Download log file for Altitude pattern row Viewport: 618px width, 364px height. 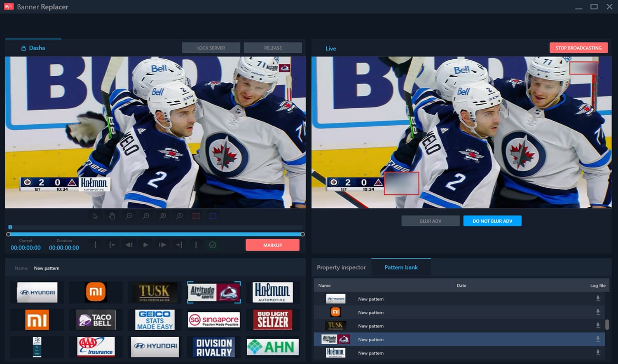[x=598, y=339]
